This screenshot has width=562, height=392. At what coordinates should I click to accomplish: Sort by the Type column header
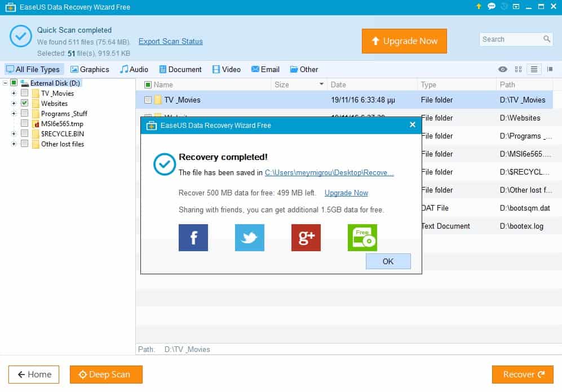point(428,84)
